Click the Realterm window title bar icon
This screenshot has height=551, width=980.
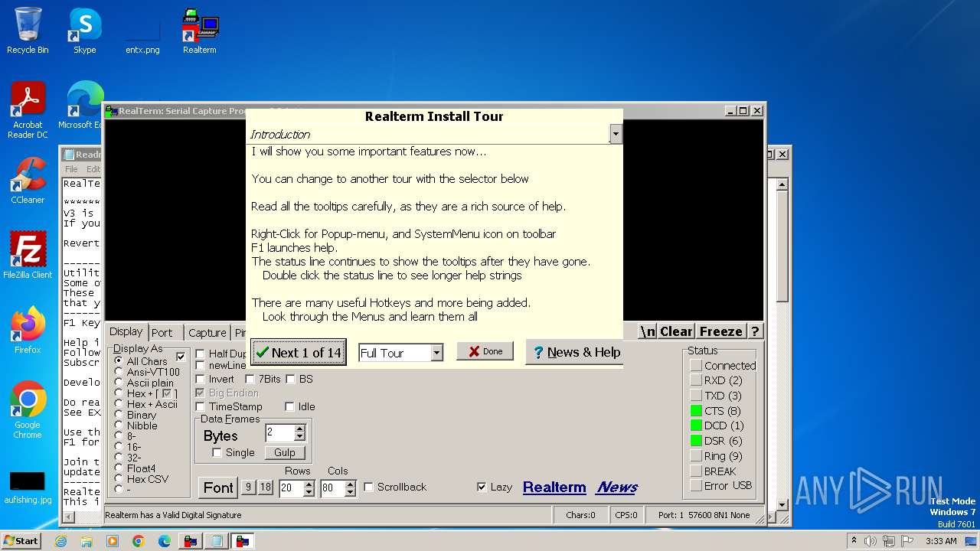[112, 111]
